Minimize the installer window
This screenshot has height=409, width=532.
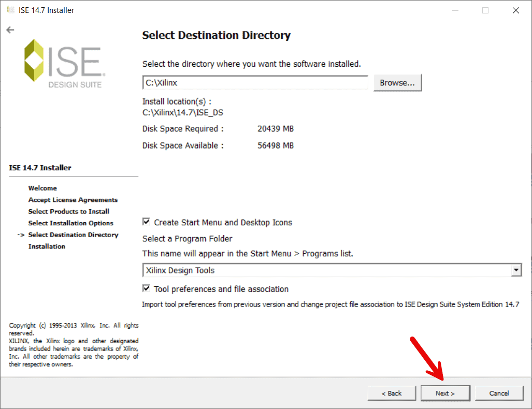pos(454,10)
